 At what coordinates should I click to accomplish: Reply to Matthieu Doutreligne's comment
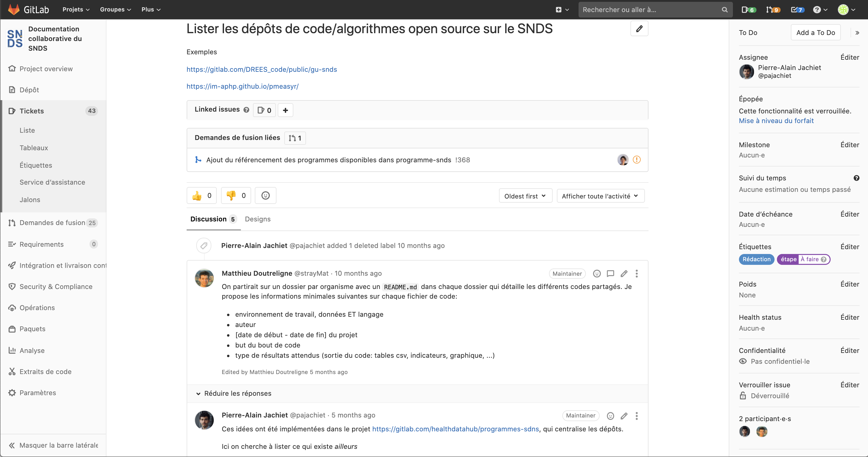click(x=610, y=273)
